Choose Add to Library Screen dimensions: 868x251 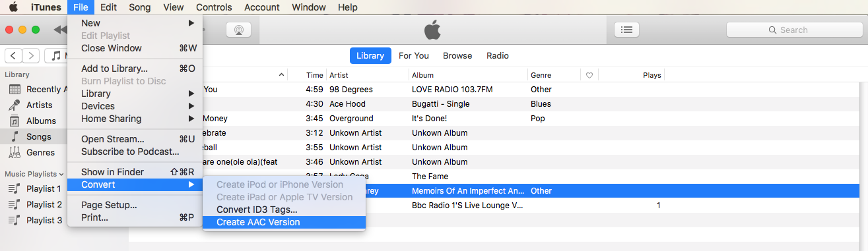[135, 69]
